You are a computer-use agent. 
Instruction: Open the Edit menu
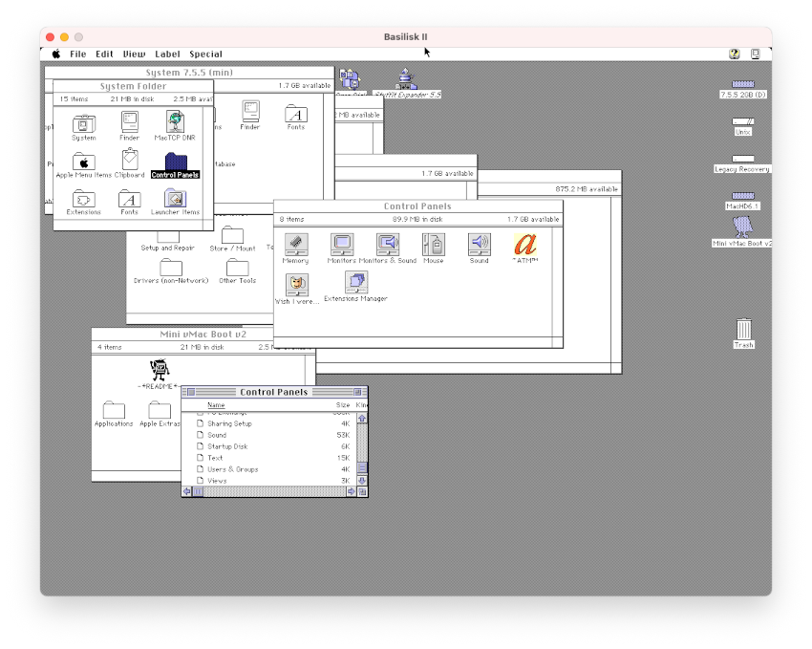click(104, 54)
